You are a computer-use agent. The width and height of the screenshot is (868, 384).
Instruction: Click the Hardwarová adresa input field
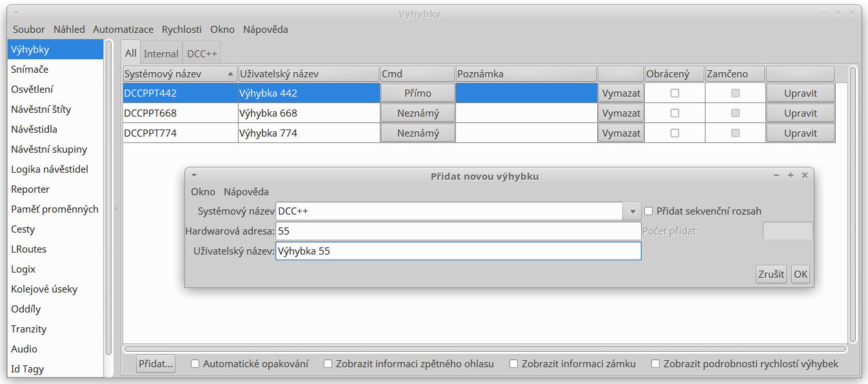point(458,231)
